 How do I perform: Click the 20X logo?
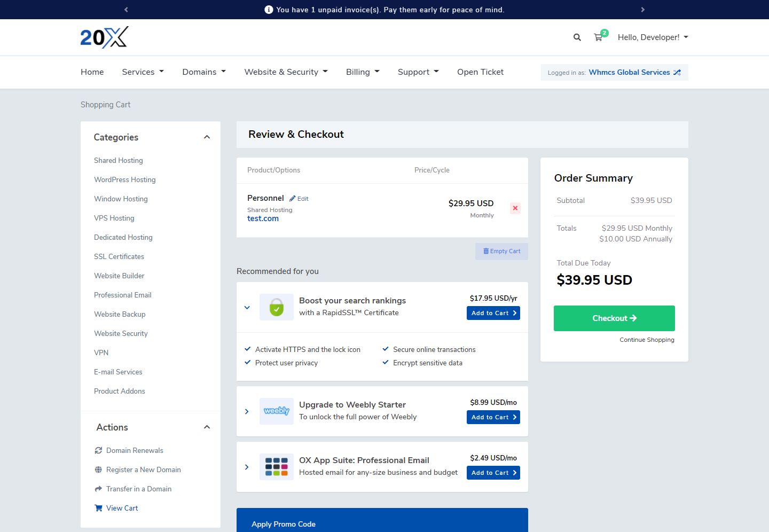point(104,37)
